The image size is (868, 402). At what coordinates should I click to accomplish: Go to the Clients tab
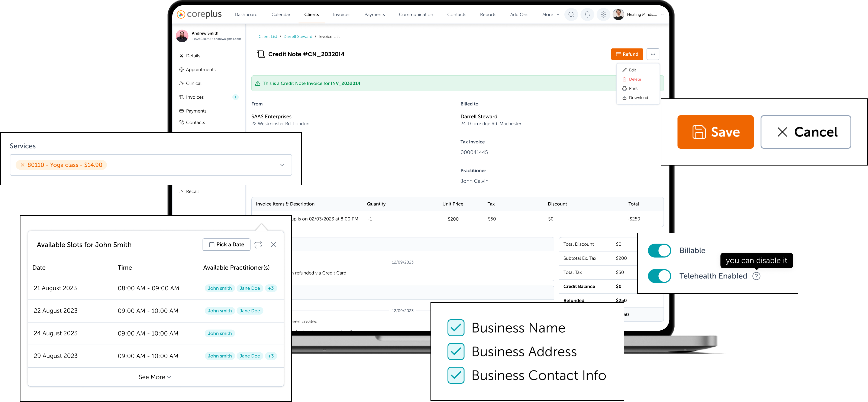click(x=311, y=14)
